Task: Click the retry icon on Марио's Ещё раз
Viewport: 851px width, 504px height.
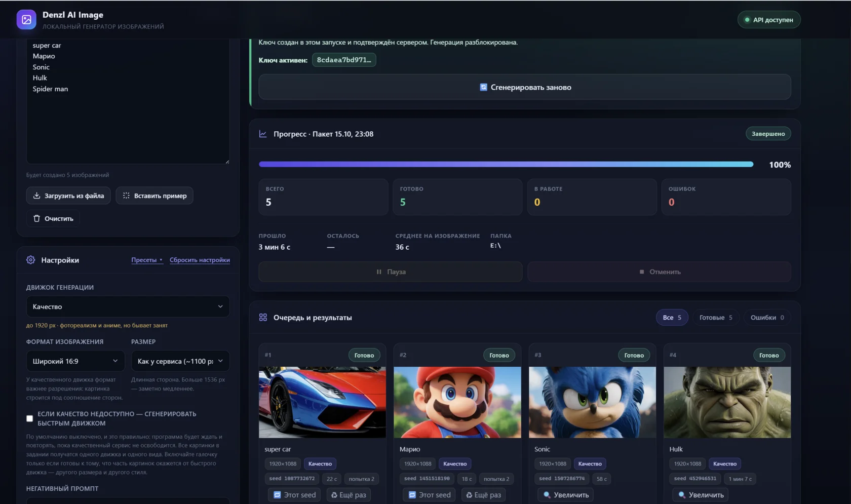Action: click(x=469, y=495)
